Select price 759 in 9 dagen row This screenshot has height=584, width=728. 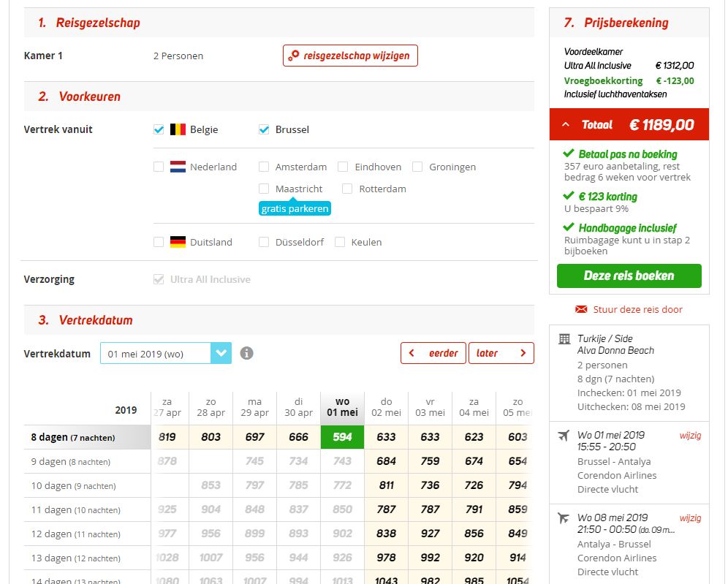coord(430,461)
